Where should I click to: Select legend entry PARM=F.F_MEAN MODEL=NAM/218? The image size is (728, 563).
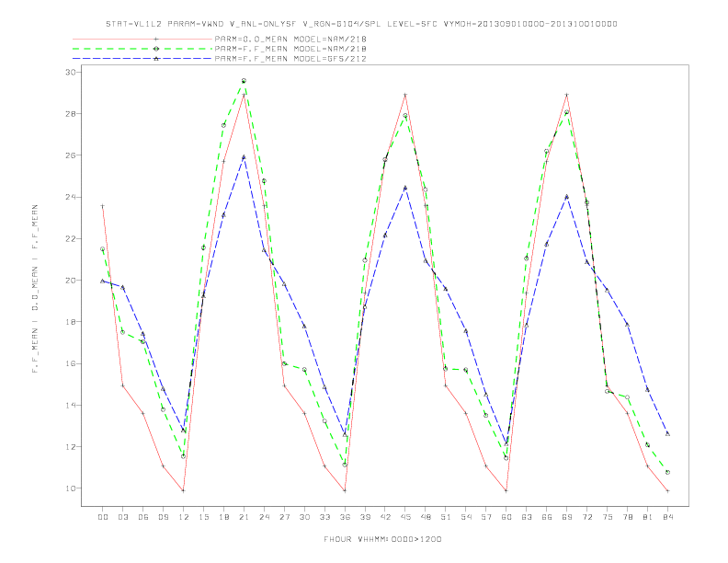290,49
